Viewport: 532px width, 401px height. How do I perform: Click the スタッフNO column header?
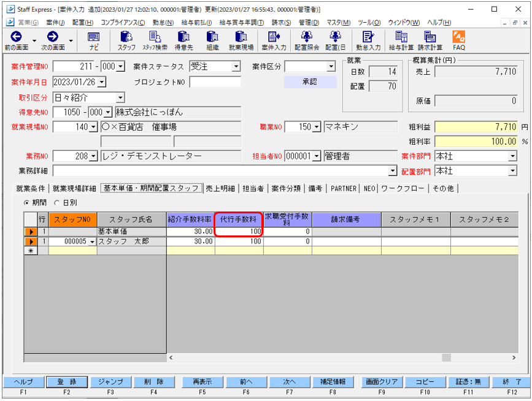click(x=73, y=220)
